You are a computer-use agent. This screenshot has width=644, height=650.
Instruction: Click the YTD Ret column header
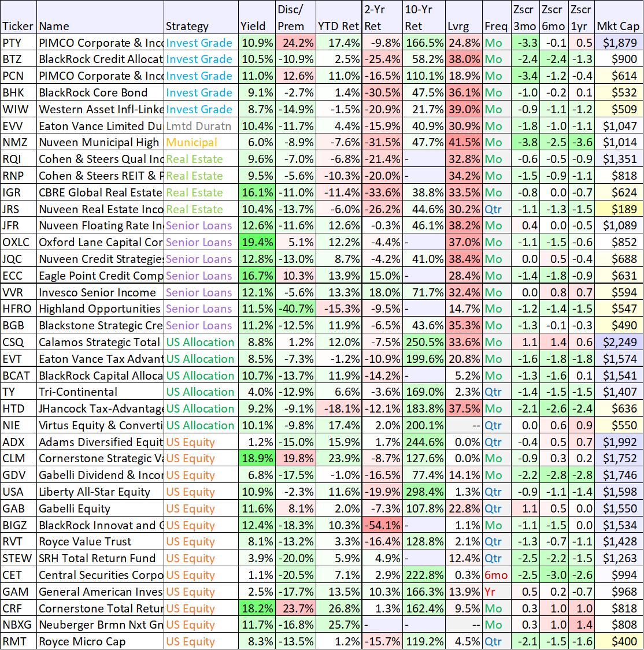pyautogui.click(x=338, y=17)
